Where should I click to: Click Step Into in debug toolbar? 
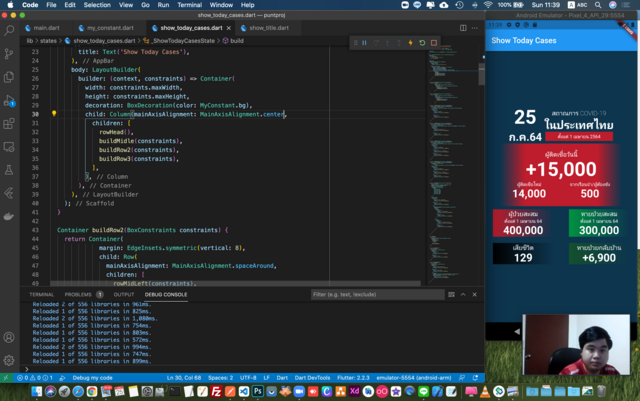click(387, 43)
